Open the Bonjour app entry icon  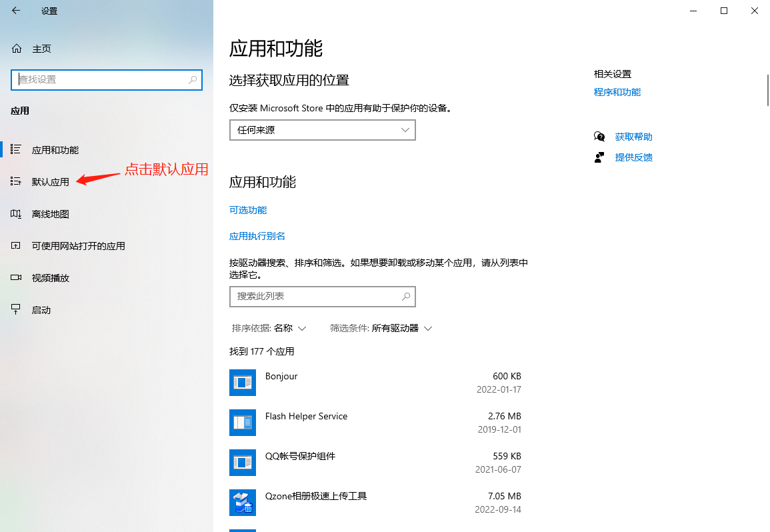click(x=243, y=383)
